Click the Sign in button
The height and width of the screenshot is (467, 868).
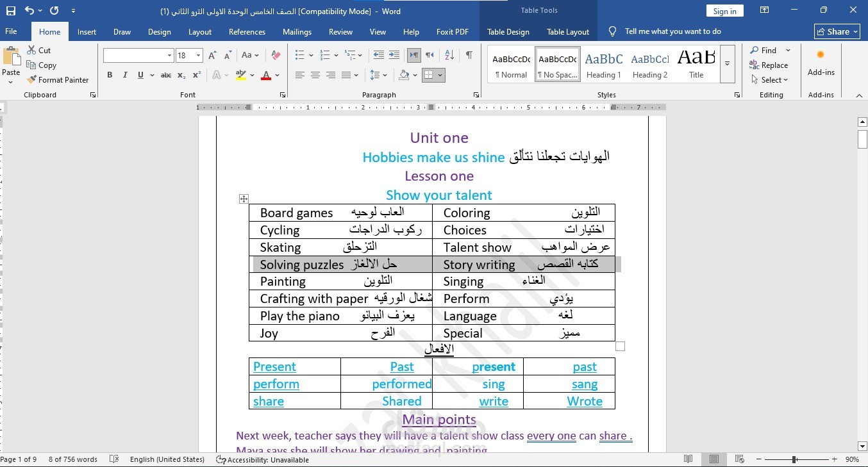point(725,11)
